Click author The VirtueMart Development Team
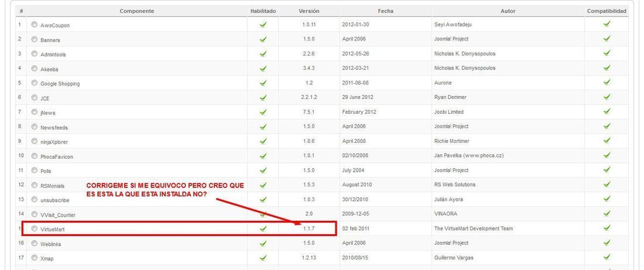This screenshot has height=270, width=644. pyautogui.click(x=474, y=228)
